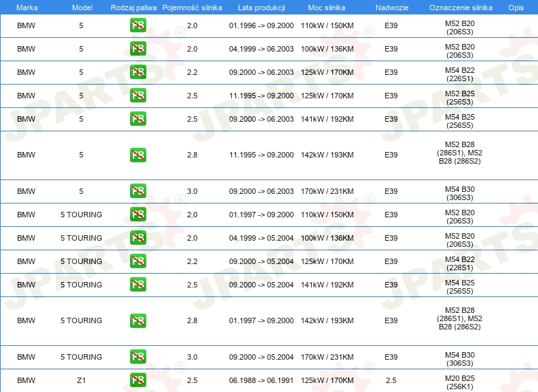Click M52 B28 engine codes in BMW 5 11.1995 row
538x392 pixels.
460,153
